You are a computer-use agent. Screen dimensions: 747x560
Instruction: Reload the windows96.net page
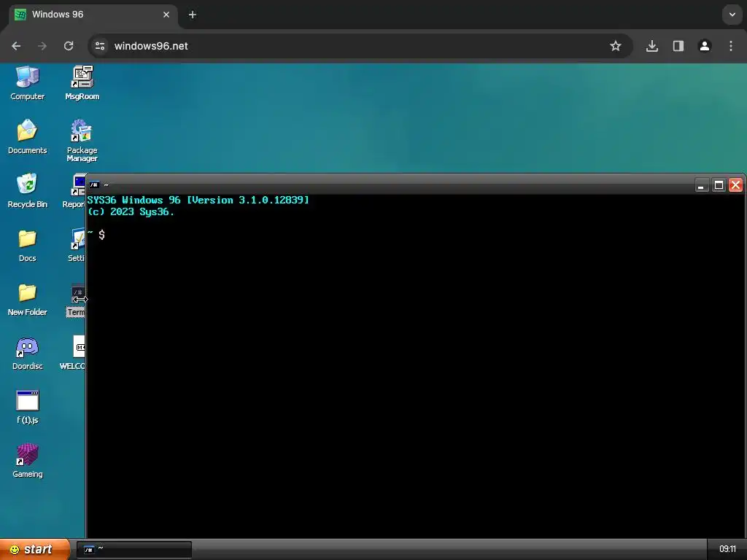click(69, 46)
